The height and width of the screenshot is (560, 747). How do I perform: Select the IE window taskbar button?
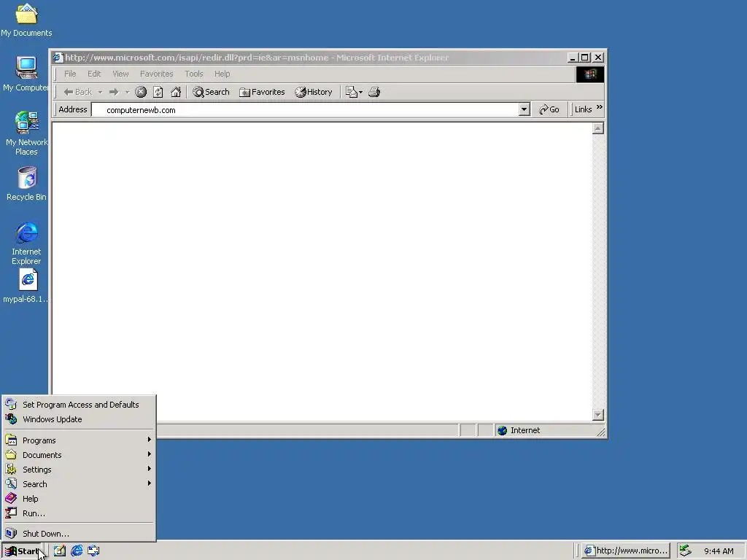pyautogui.click(x=625, y=551)
